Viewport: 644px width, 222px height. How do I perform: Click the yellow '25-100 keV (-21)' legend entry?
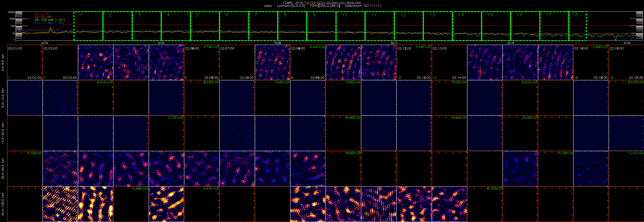click(x=50, y=20)
